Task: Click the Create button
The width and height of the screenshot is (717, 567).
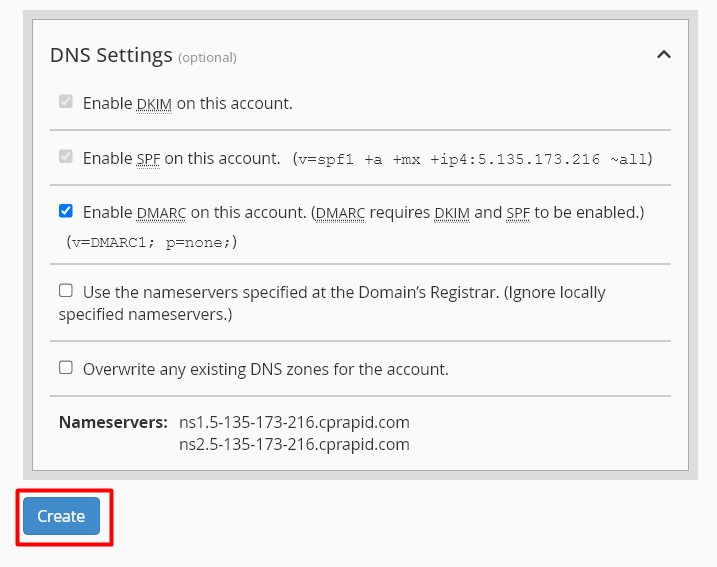Action: (x=61, y=516)
